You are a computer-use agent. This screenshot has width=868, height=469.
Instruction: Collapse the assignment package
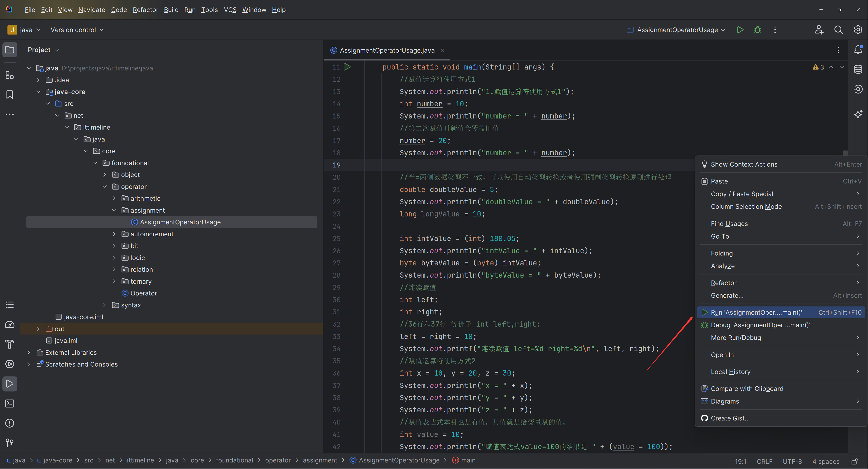pos(114,210)
